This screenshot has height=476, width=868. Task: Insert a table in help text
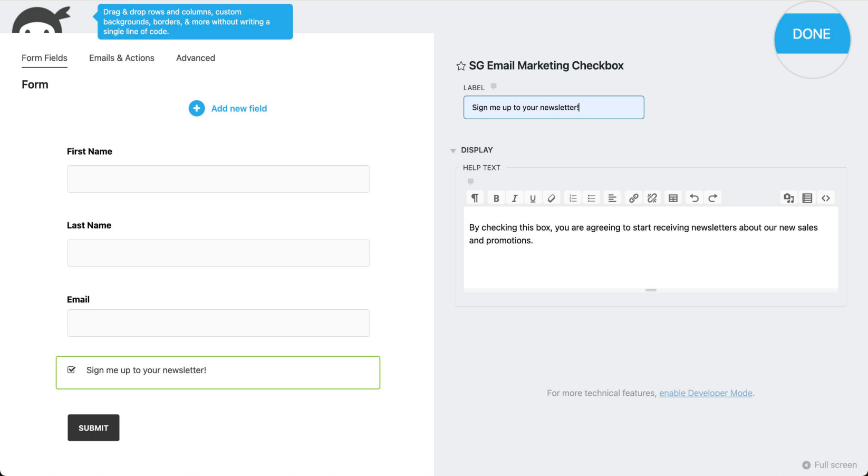673,198
